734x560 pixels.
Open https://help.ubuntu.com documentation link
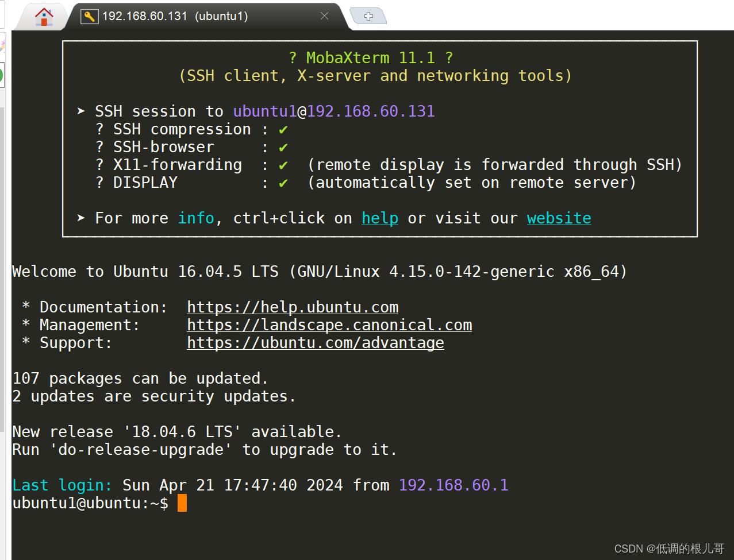coord(293,307)
